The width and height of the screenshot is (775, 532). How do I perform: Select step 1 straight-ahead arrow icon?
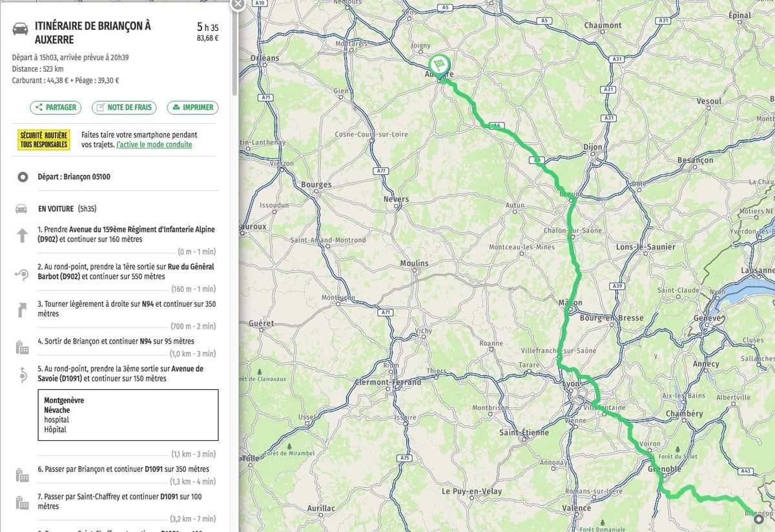23,235
